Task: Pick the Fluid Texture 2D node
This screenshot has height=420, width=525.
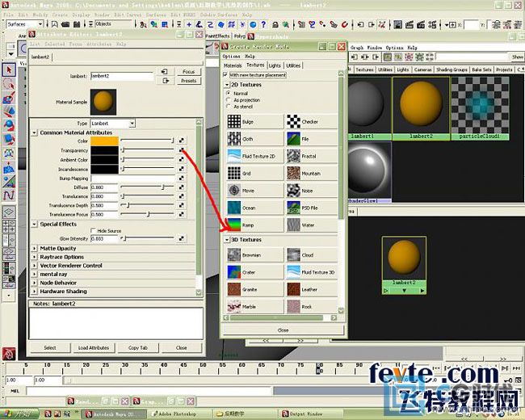Action: [254, 156]
